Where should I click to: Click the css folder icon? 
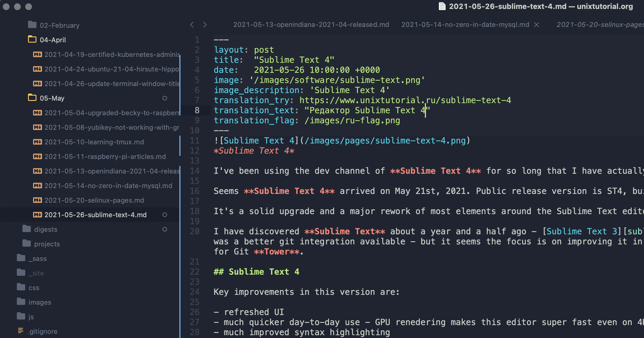click(x=21, y=287)
